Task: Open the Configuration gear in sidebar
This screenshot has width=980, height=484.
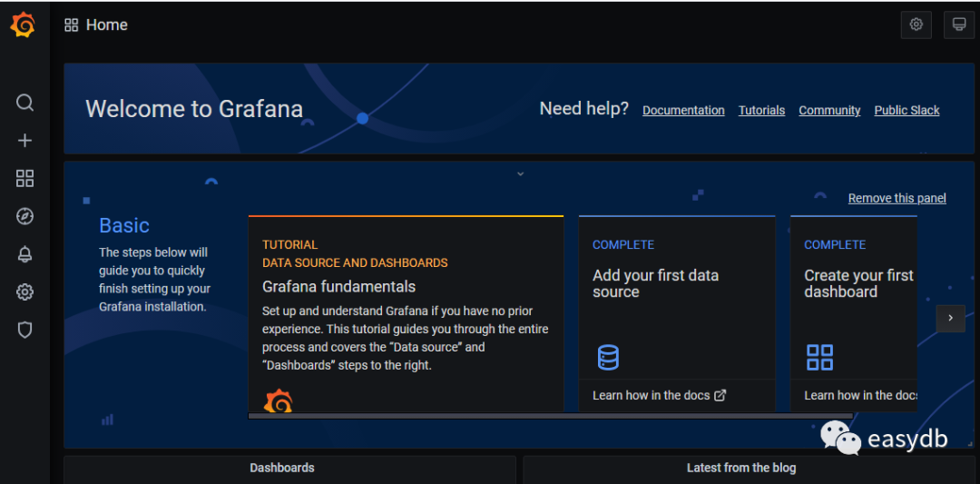Action: click(x=24, y=292)
